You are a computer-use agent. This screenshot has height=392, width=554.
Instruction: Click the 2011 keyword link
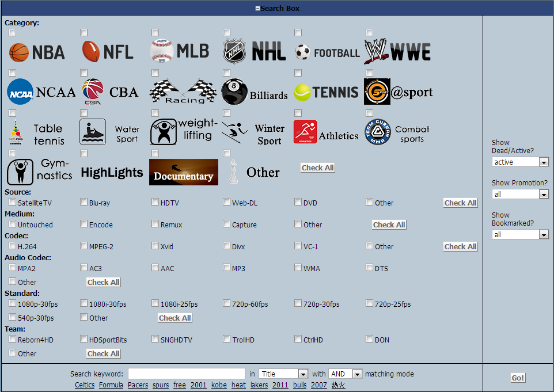click(280, 385)
